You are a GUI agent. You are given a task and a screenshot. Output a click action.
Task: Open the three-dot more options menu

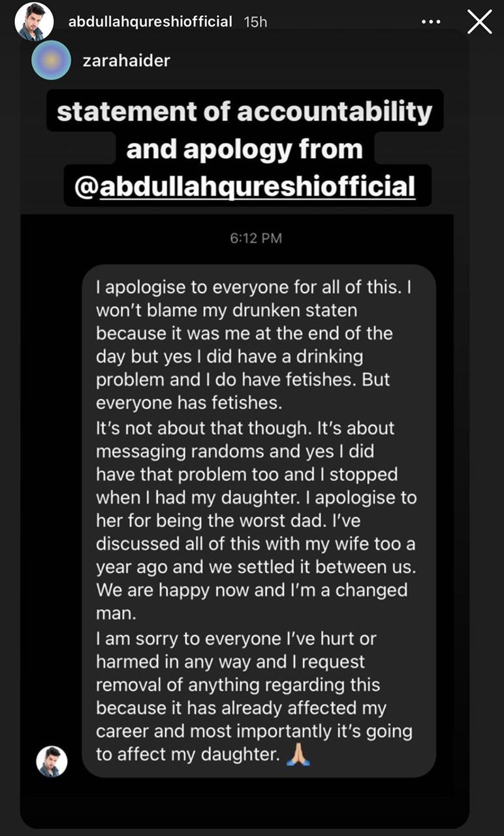pos(431,22)
